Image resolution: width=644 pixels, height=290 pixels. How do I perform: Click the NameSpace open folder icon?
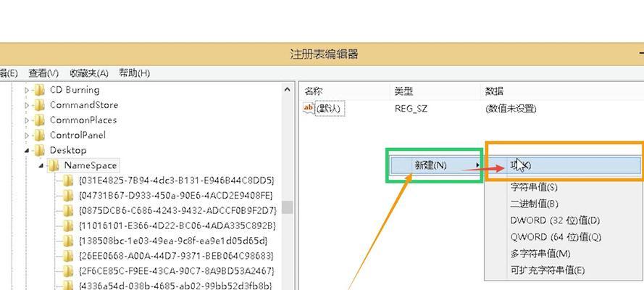[x=54, y=165]
